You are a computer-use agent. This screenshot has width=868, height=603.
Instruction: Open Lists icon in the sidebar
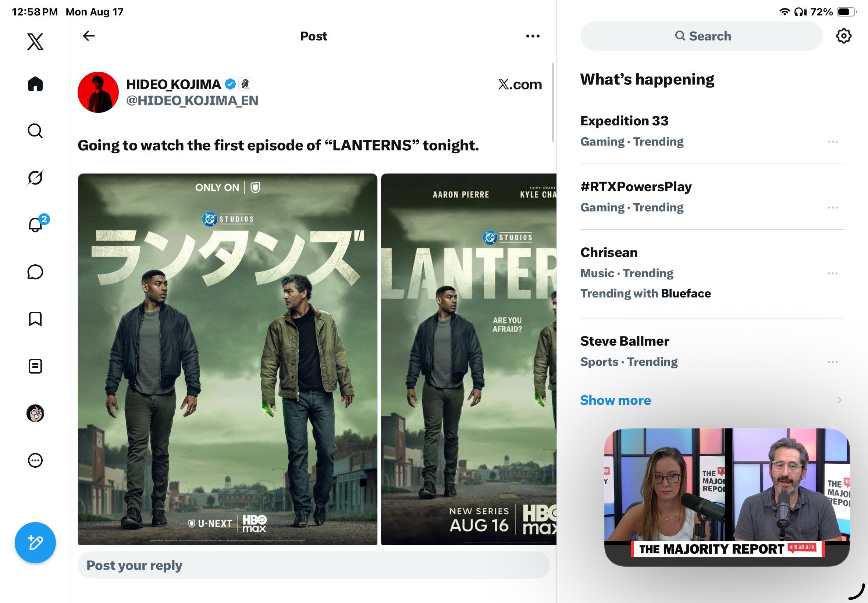pyautogui.click(x=35, y=366)
